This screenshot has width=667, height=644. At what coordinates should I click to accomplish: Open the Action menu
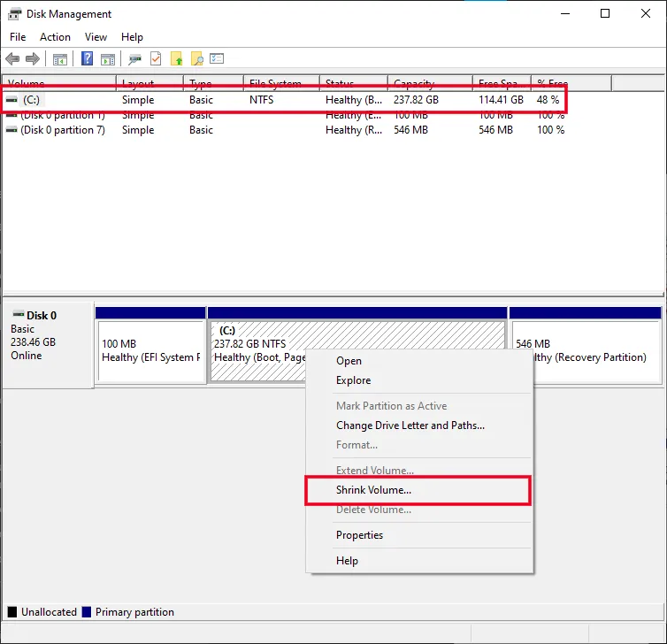pos(55,37)
